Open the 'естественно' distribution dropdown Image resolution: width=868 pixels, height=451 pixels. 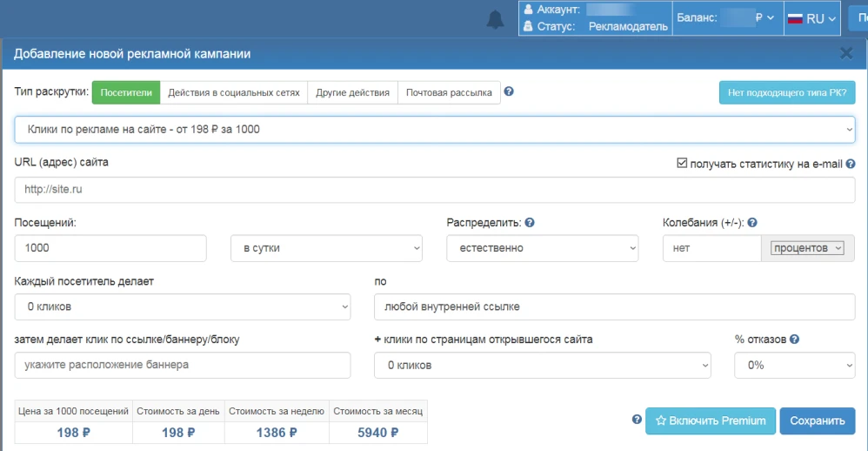pyautogui.click(x=543, y=248)
